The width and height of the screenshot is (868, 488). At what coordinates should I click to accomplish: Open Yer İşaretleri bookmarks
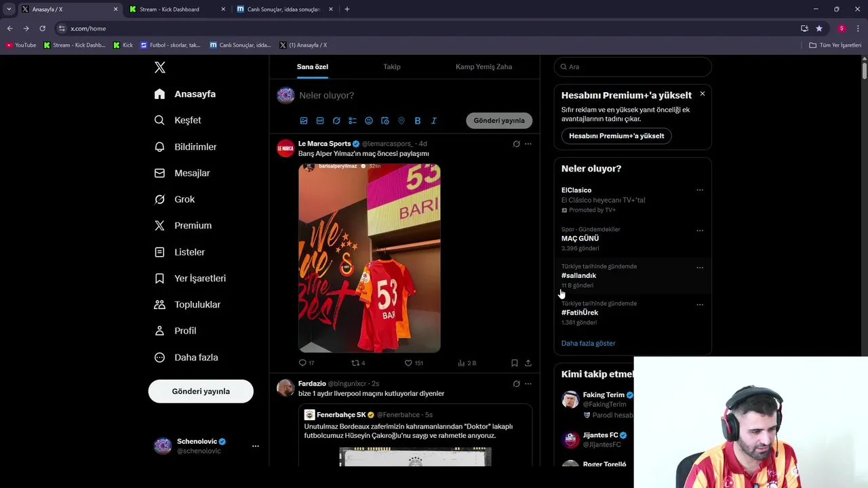tap(190, 279)
